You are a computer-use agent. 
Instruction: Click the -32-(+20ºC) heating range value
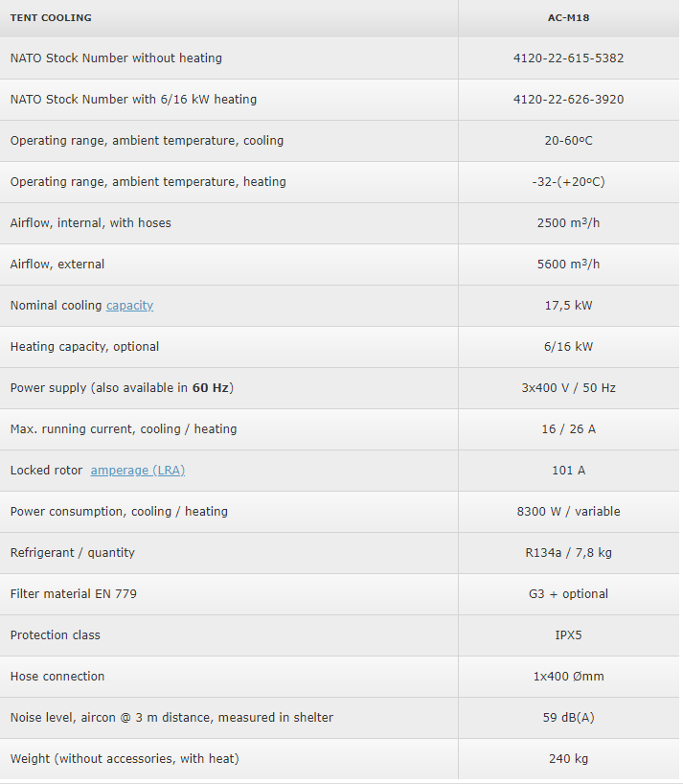(x=568, y=182)
